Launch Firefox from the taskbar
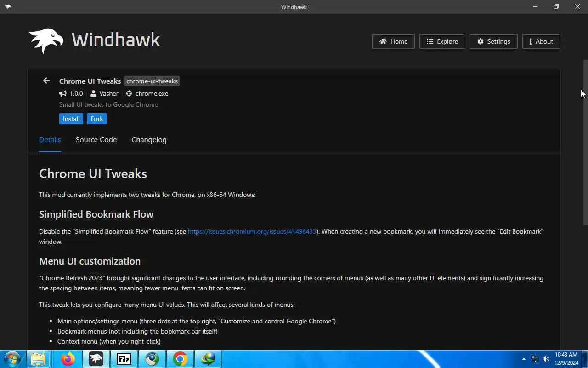The image size is (588, 368). pos(68,359)
